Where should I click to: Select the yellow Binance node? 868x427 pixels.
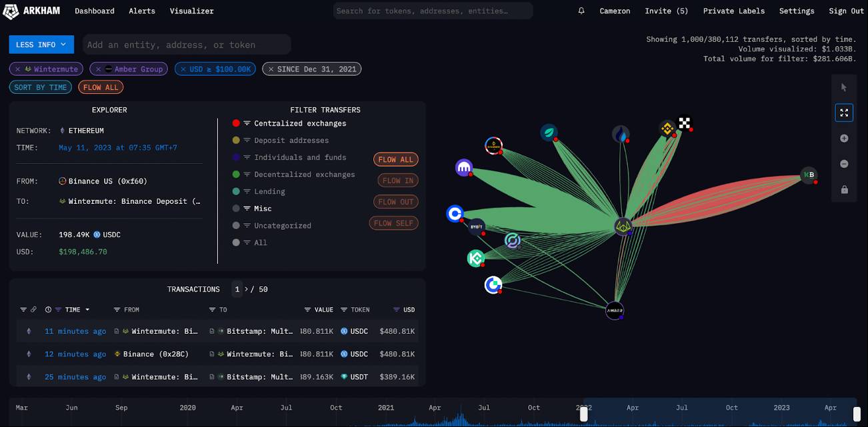click(x=667, y=129)
